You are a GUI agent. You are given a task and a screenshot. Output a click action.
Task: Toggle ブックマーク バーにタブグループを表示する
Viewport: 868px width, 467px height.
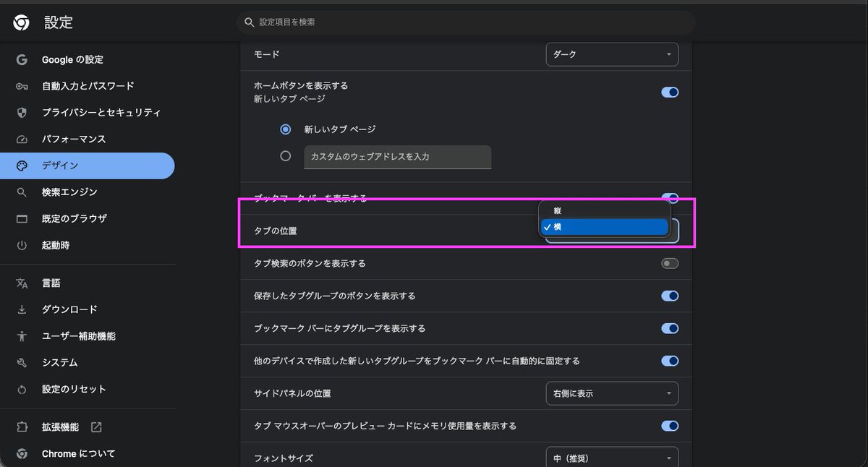670,328
